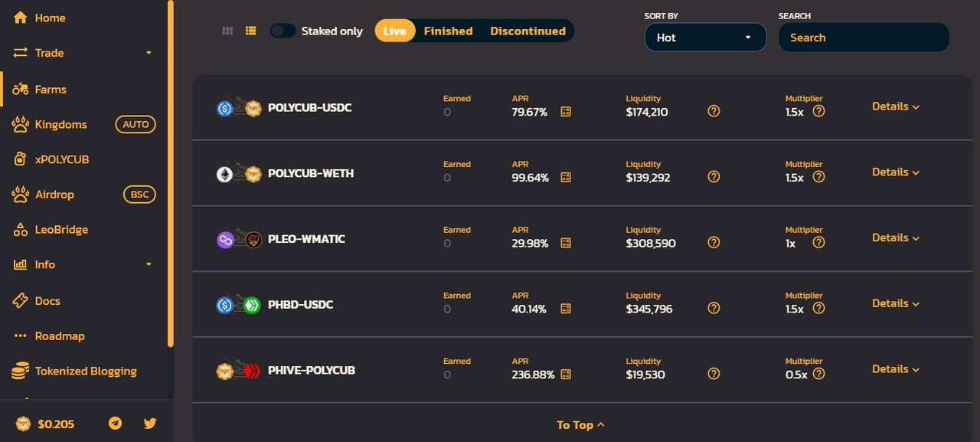980x442 pixels.
Task: Toggle the Staked only switch
Action: tap(283, 31)
